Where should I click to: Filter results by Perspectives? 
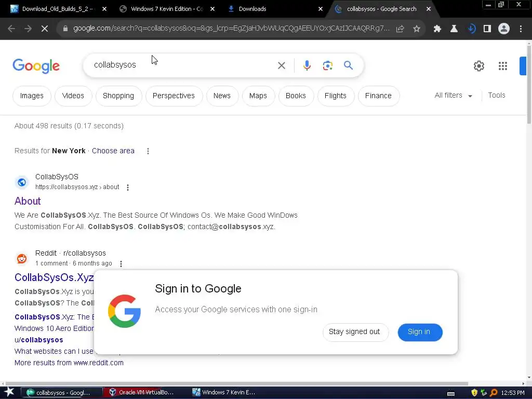174,96
